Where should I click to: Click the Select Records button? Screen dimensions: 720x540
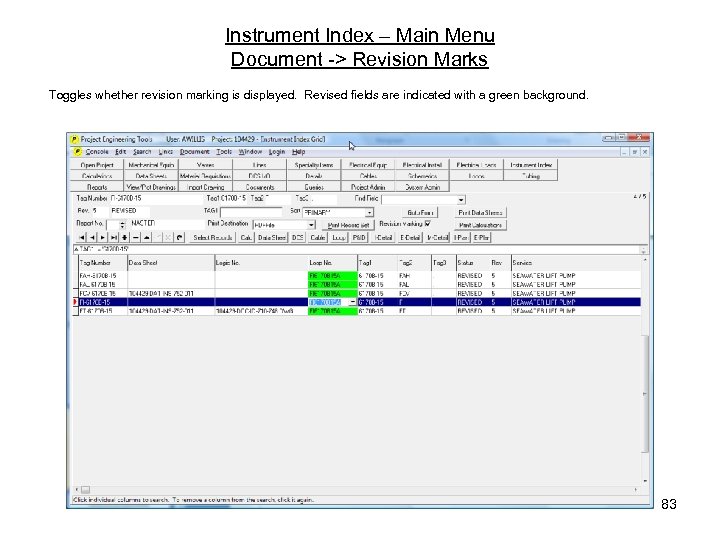point(213,237)
